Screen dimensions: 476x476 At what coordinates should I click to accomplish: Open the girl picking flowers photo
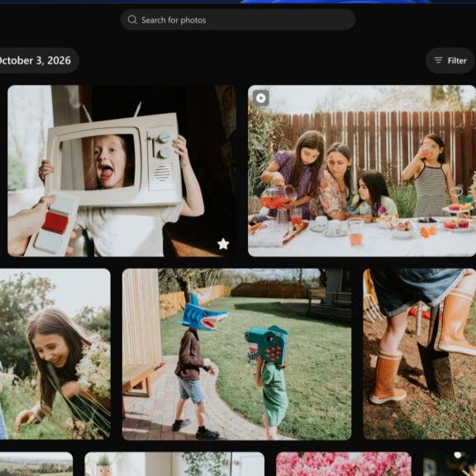[x=55, y=354]
